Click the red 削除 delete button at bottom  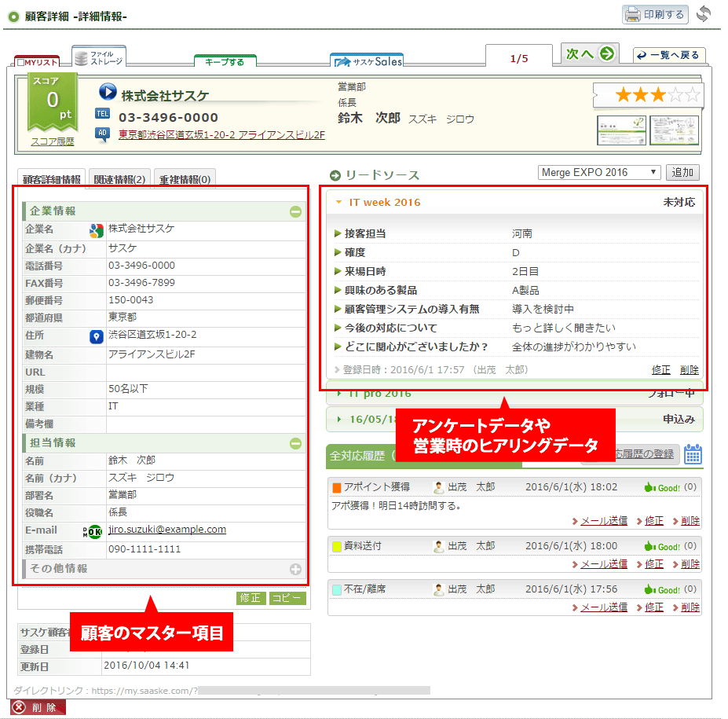(x=38, y=707)
